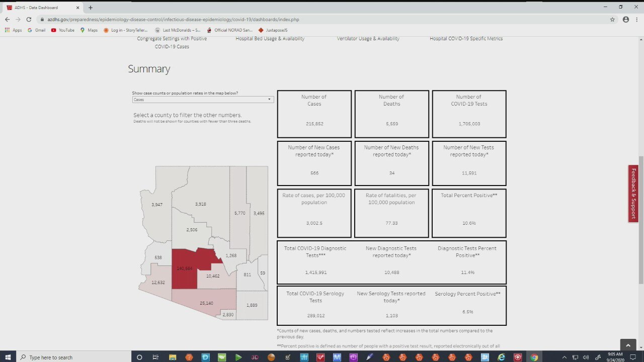
Task: Open a new browser tab
Action: coord(91,8)
